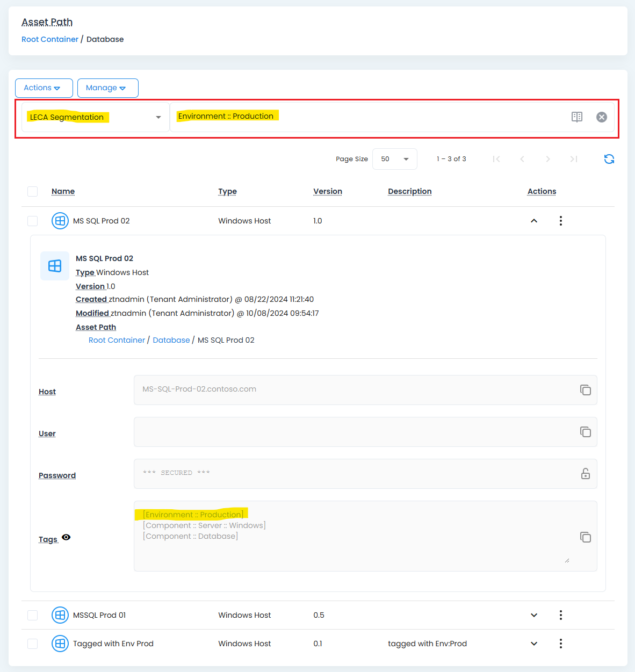
Task: Copy the User field value
Action: tap(585, 432)
